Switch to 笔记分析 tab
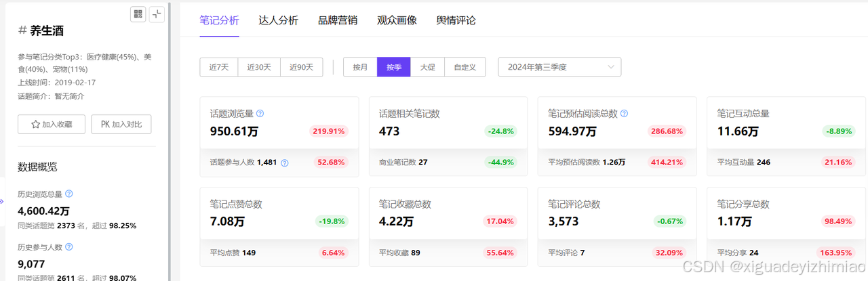Viewport: 868px width, 281px height. pyautogui.click(x=219, y=20)
